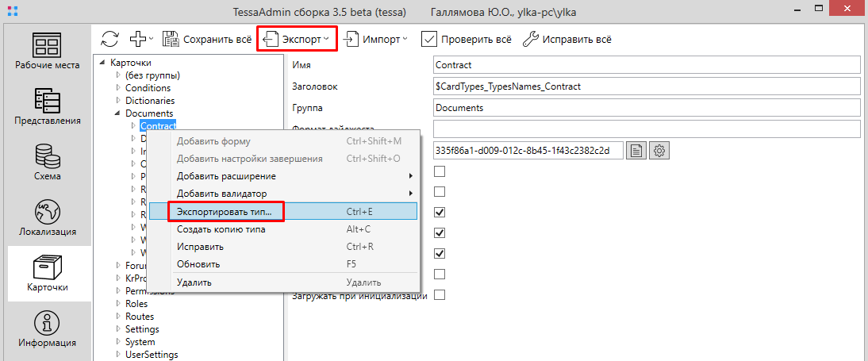The image size is (868, 361).
Task: Open the Экспорт dropdown
Action: click(x=297, y=39)
